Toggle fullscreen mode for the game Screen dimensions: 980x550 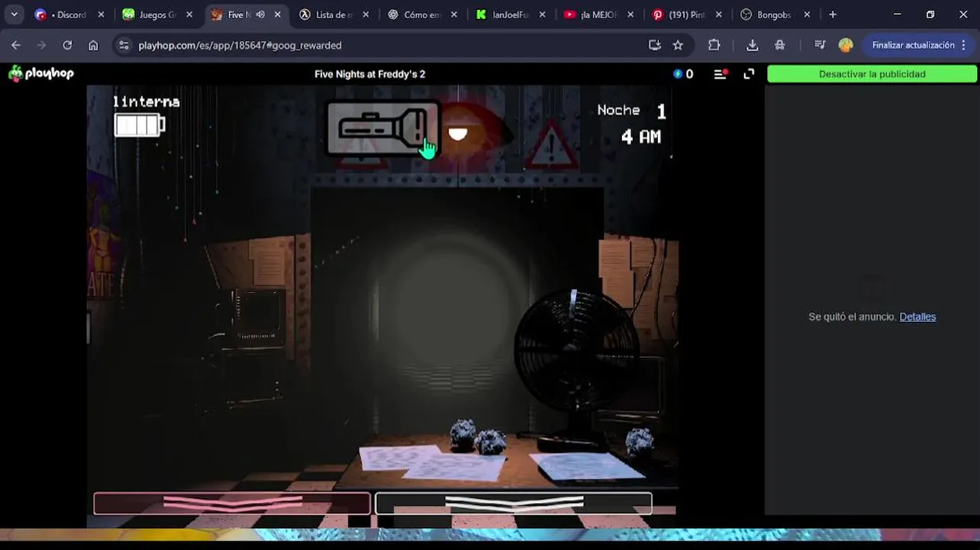pos(749,74)
